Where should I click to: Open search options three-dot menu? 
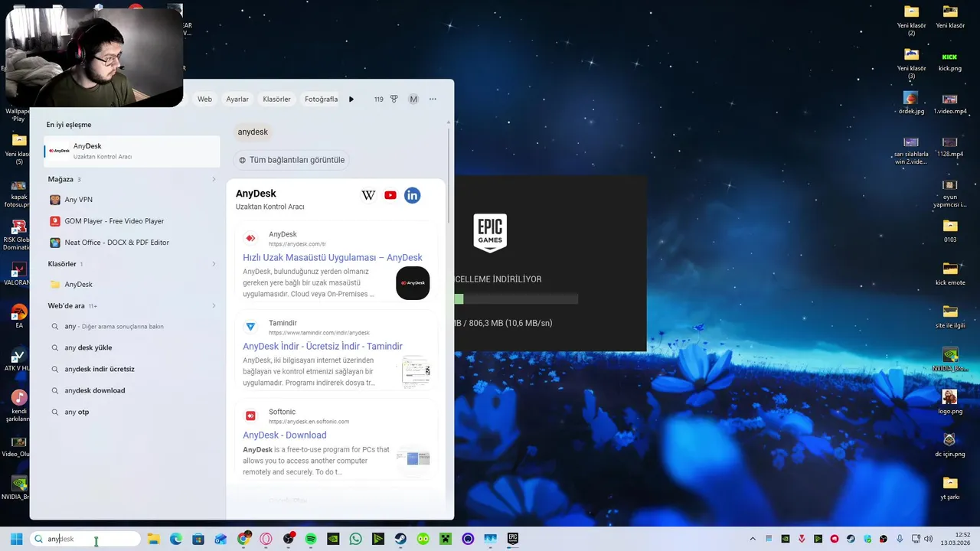(x=433, y=99)
